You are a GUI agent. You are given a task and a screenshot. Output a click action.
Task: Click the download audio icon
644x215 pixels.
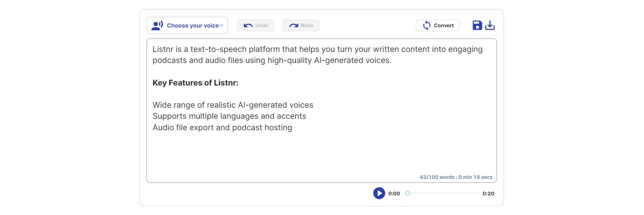pyautogui.click(x=490, y=25)
